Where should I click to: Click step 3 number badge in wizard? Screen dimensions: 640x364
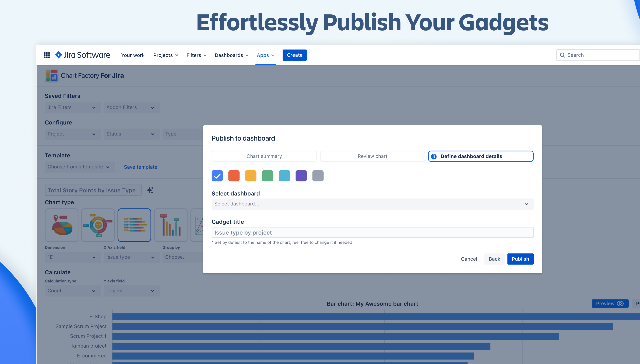434,156
